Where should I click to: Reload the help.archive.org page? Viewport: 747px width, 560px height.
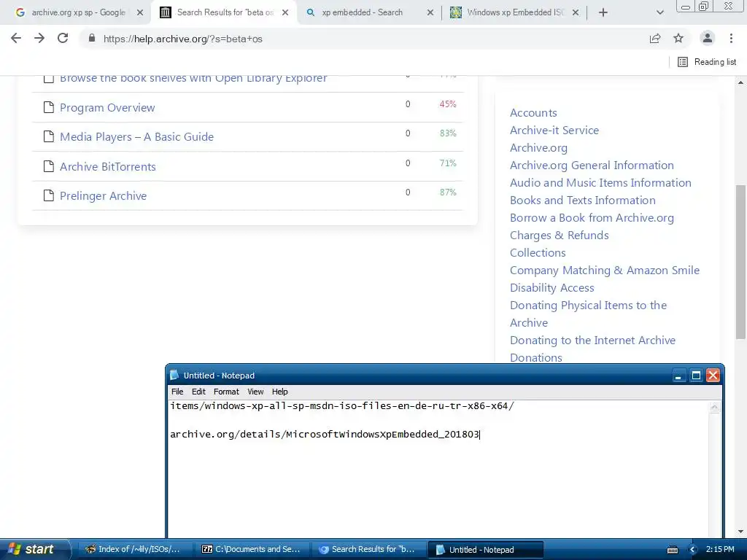[x=63, y=38]
